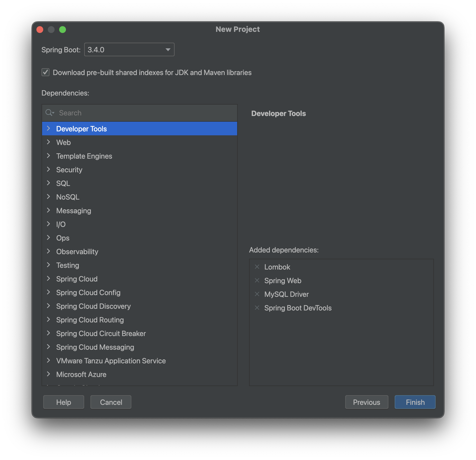Expand the Testing category chevron
Screen dimensions: 476x460
[x=48, y=265]
